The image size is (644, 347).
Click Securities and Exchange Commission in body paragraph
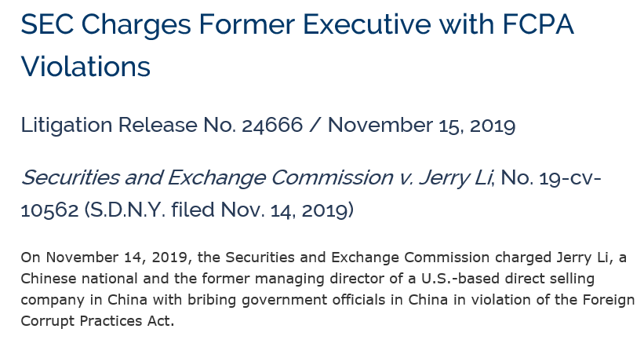click(358, 258)
